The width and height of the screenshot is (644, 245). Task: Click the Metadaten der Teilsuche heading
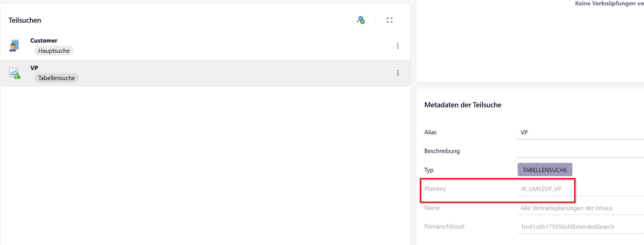463,105
